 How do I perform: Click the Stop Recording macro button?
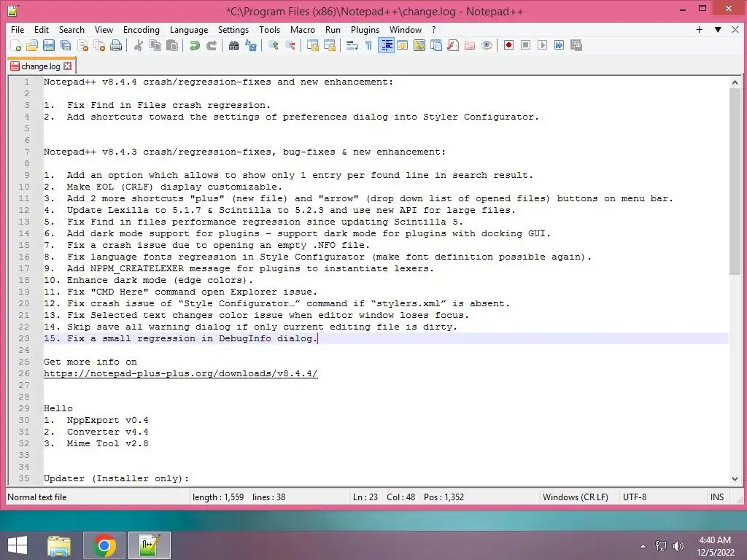pyautogui.click(x=525, y=45)
